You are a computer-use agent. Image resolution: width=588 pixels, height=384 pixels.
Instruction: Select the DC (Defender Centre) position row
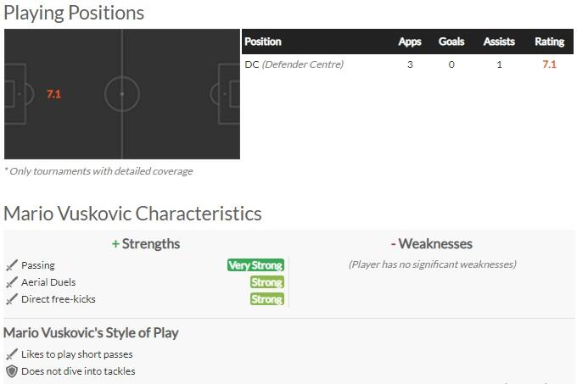294,64
